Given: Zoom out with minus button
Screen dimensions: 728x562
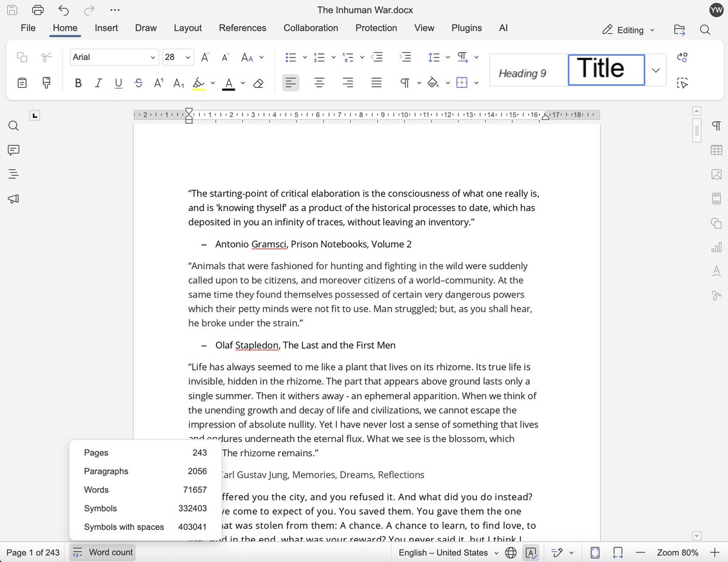Looking at the screenshot, I should (x=640, y=552).
